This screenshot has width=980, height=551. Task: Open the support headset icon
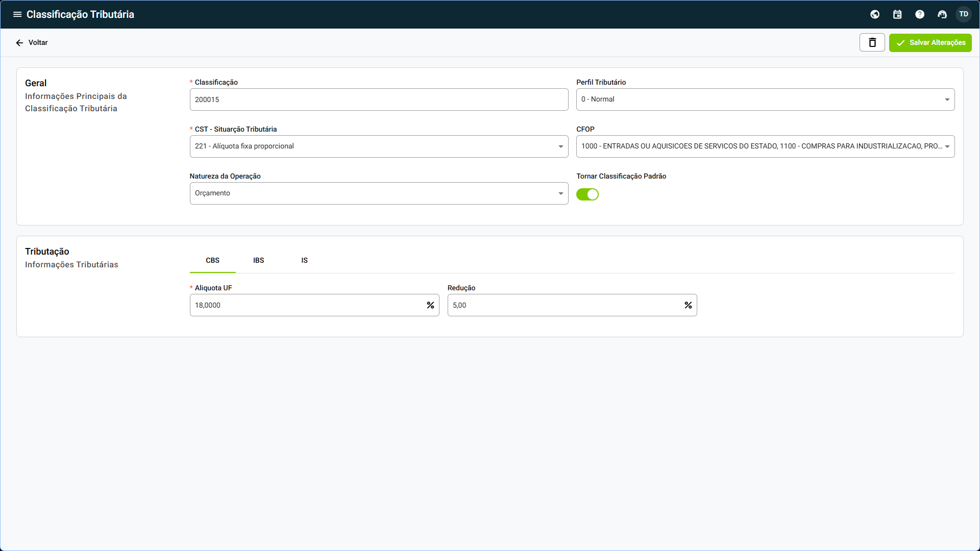942,14
